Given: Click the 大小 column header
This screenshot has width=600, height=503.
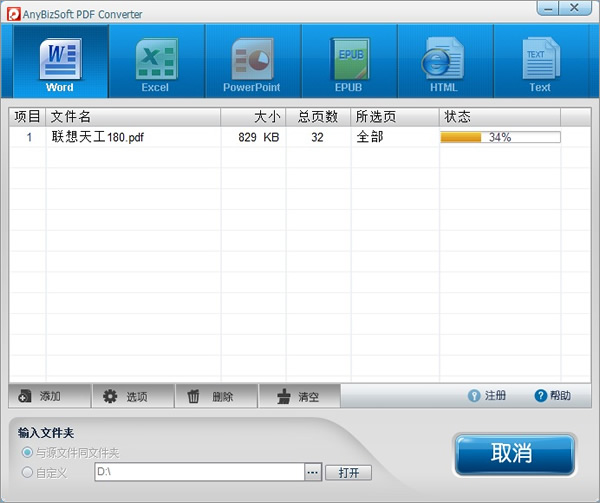Looking at the screenshot, I should click(253, 117).
